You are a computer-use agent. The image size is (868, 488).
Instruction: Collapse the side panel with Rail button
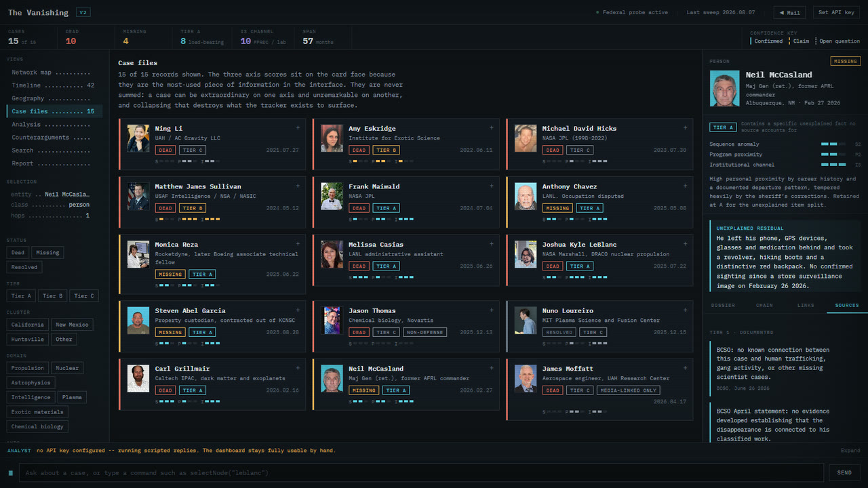(x=790, y=12)
